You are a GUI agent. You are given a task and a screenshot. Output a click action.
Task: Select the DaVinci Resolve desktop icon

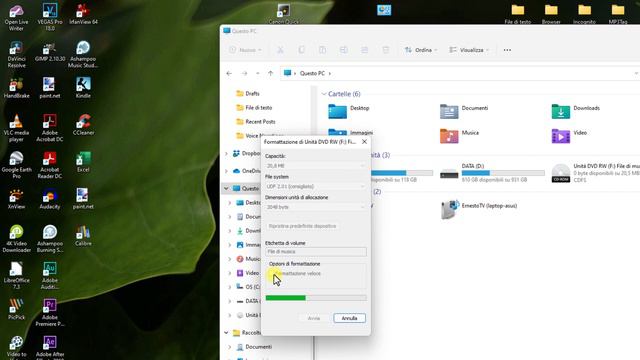16,54
